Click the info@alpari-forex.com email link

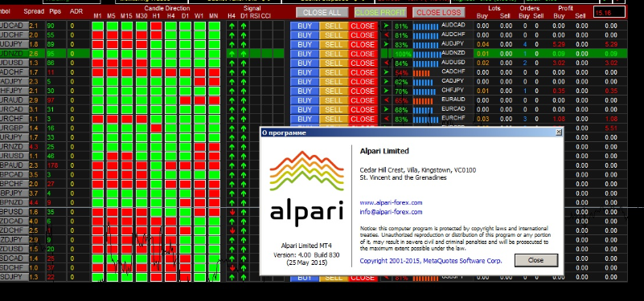tap(391, 212)
